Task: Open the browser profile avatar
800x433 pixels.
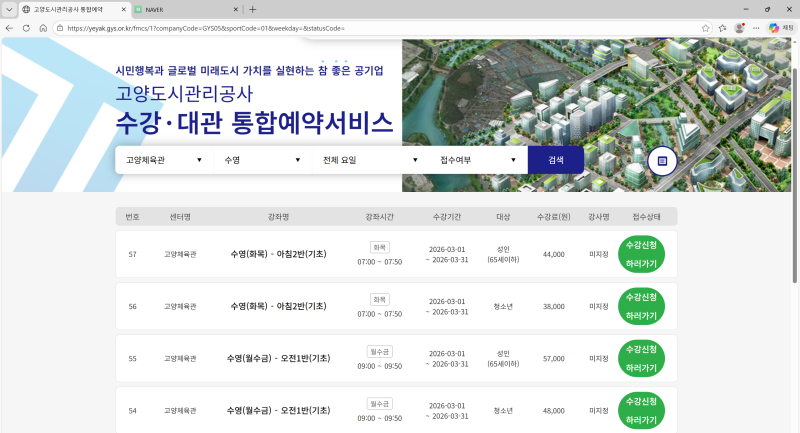Action: tap(739, 28)
